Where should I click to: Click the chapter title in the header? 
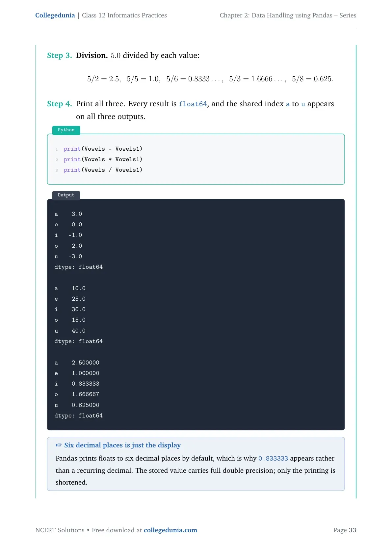288,15
